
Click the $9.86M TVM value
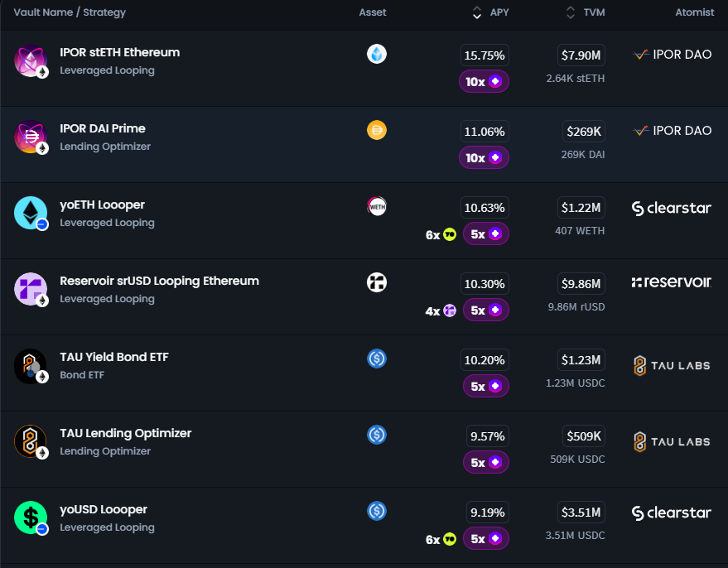582,284
